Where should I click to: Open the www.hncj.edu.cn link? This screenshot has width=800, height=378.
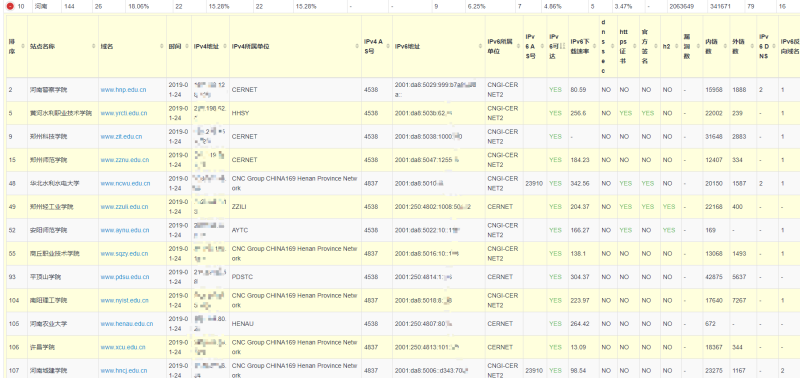click(124, 371)
